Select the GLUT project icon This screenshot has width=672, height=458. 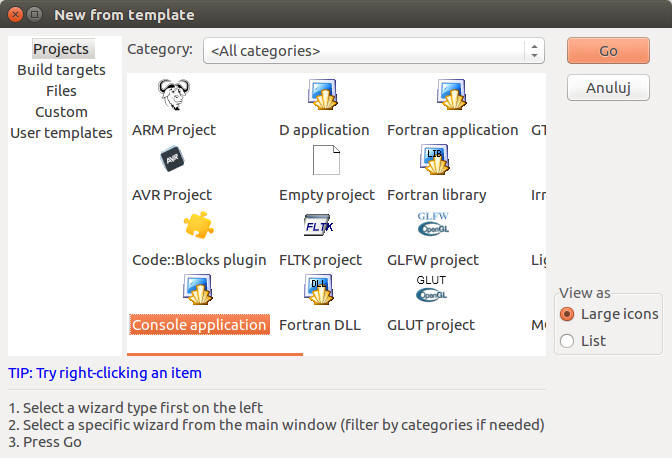pyautogui.click(x=431, y=291)
